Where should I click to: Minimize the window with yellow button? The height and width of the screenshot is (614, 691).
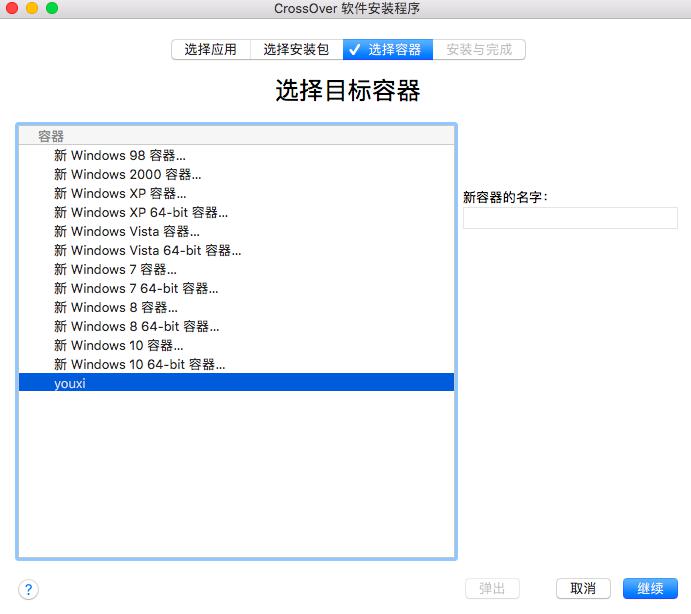pyautogui.click(x=32, y=8)
